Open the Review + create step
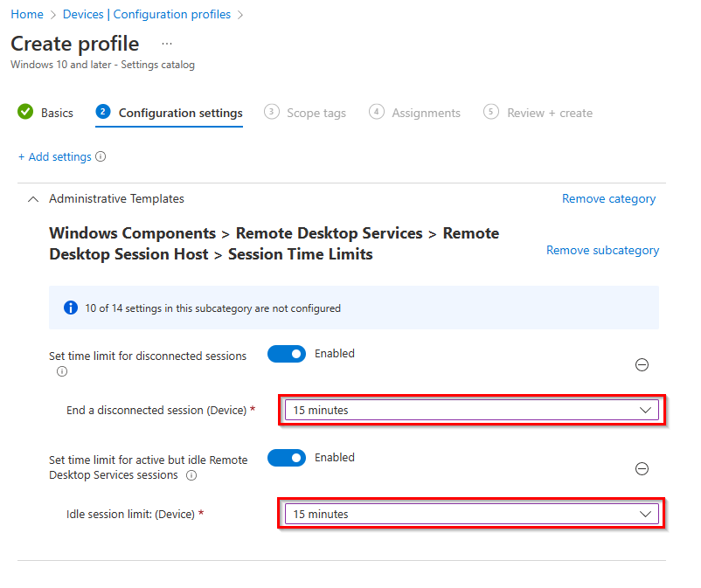 click(x=538, y=113)
